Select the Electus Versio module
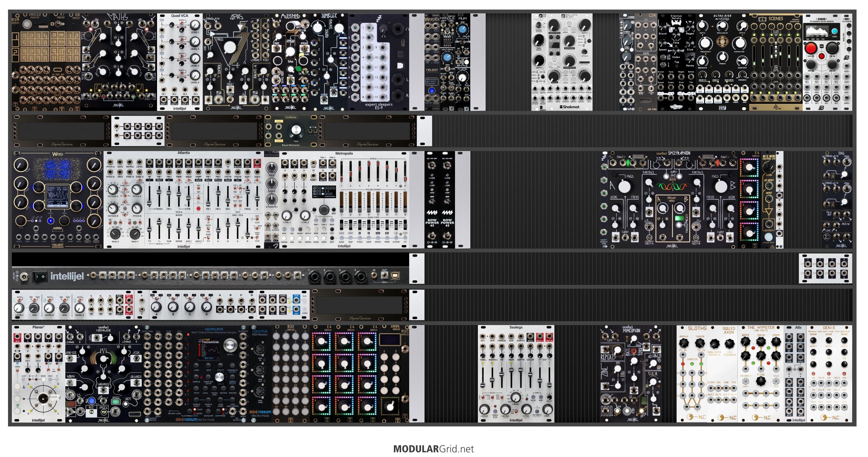The image size is (868, 457). pyautogui.click(x=677, y=62)
